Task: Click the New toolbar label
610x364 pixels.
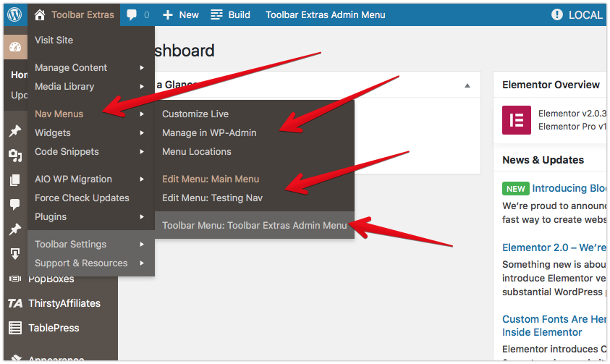Action: [x=189, y=14]
